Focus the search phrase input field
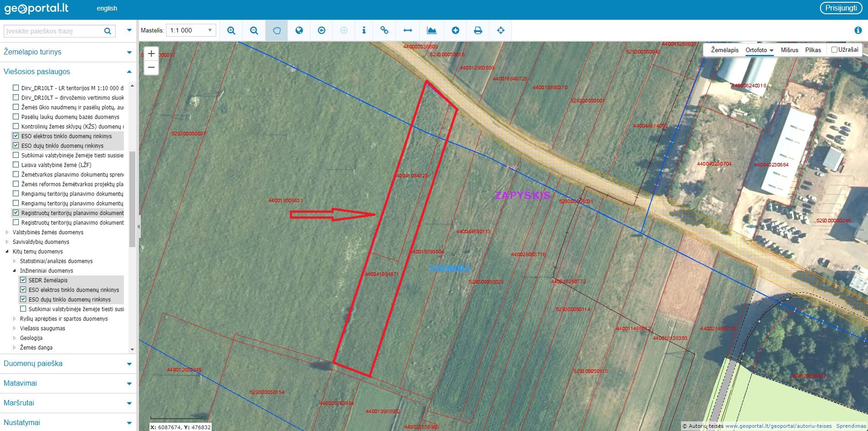Screen dimensions: 868x431 53,31
